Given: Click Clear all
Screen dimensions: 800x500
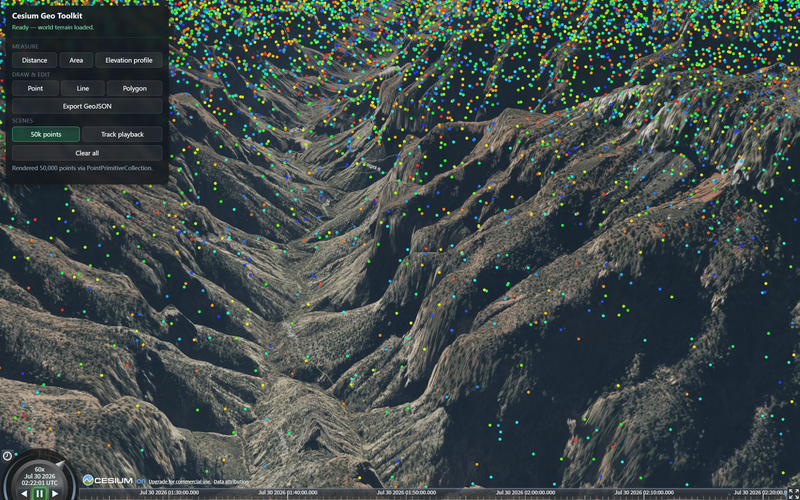Looking at the screenshot, I should 87,153.
